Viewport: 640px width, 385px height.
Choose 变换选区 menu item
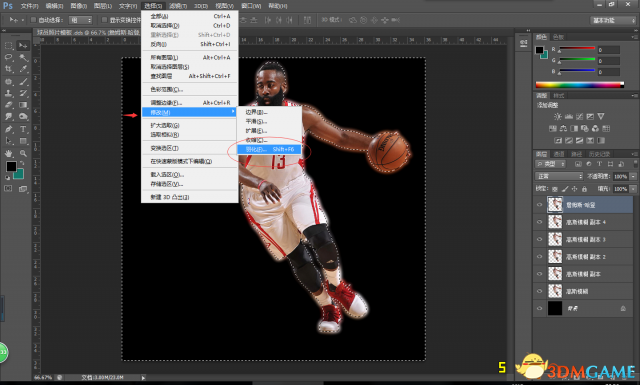pyautogui.click(x=190, y=148)
